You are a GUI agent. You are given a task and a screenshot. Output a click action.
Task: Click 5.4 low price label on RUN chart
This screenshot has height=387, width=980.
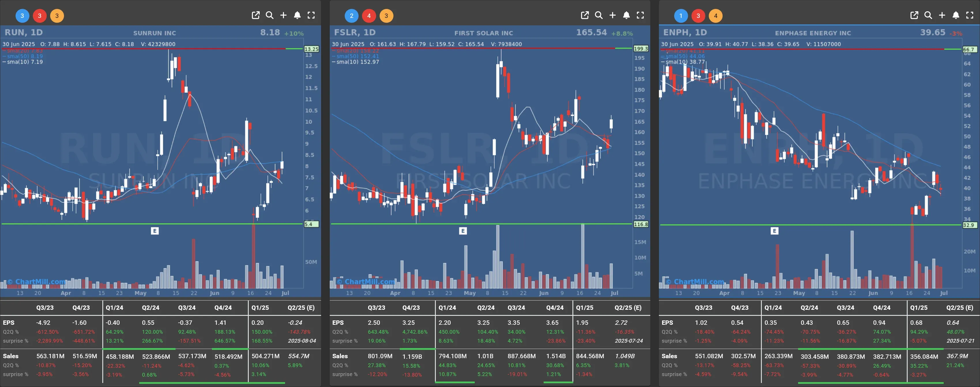(x=311, y=224)
